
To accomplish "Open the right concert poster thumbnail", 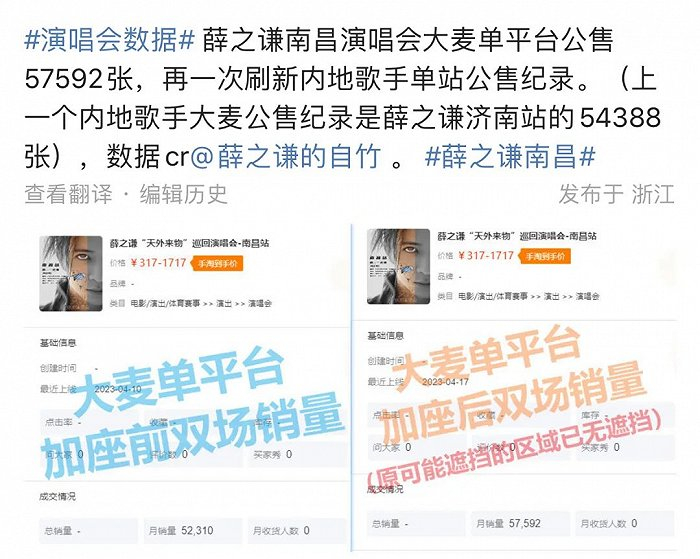I will click(398, 267).
